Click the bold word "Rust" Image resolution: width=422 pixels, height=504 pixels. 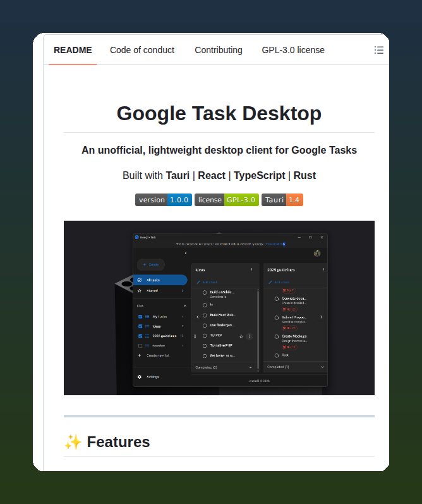[304, 176]
